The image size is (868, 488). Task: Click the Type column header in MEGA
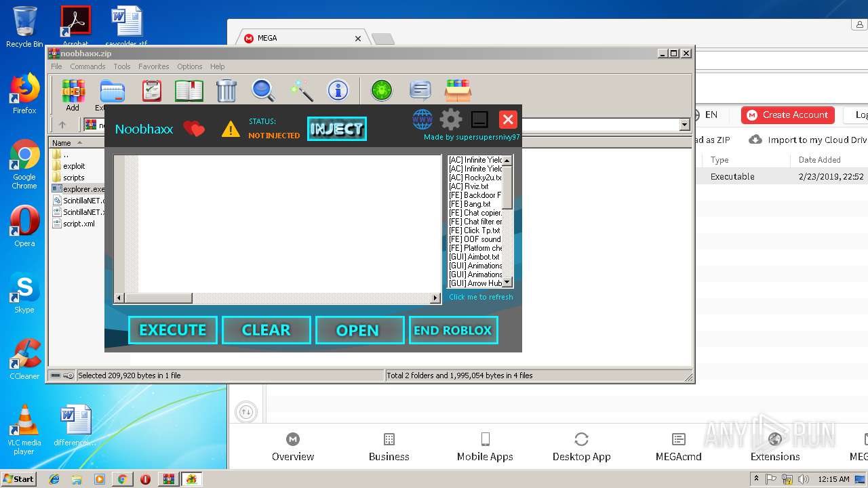tap(719, 160)
